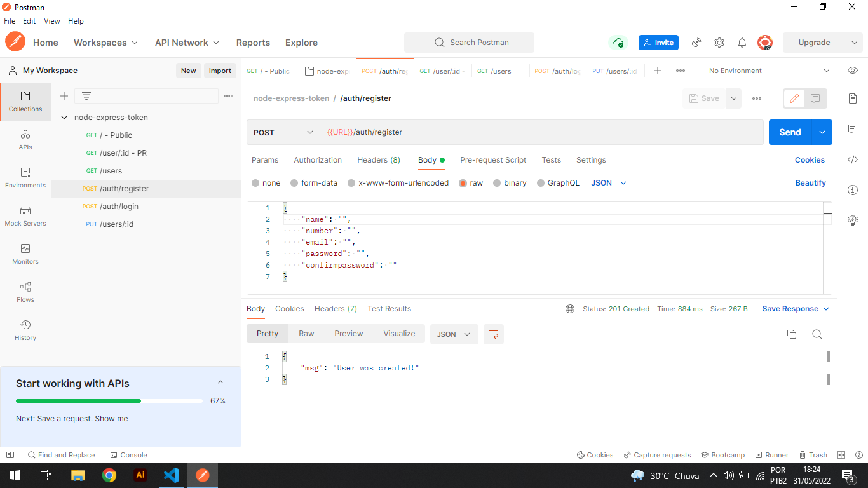Click the plus icon to create a collection
The width and height of the screenshot is (868, 488).
tap(64, 96)
